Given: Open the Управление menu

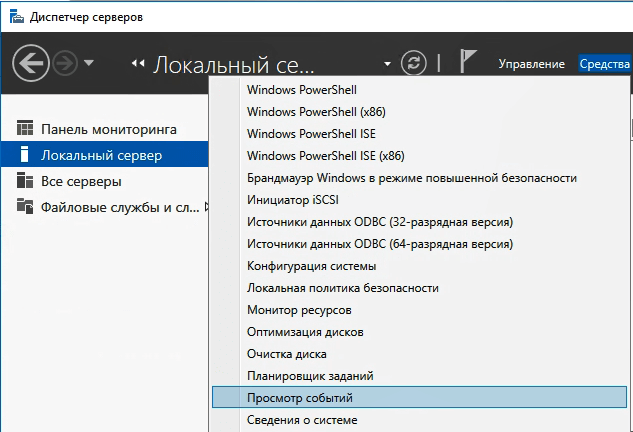Looking at the screenshot, I should coord(531,64).
